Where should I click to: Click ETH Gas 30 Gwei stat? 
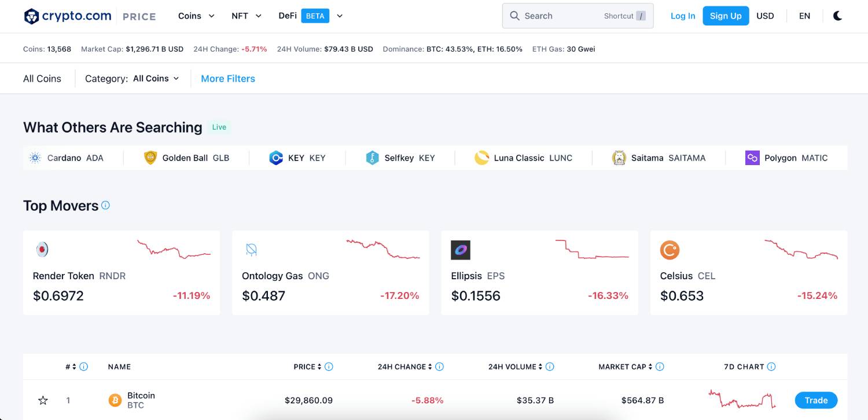point(564,49)
